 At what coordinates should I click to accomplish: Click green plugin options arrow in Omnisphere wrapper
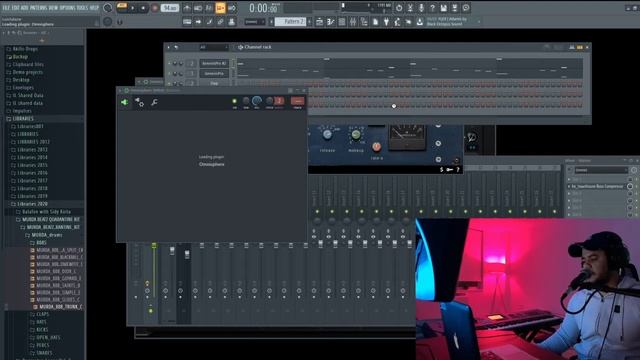(124, 102)
